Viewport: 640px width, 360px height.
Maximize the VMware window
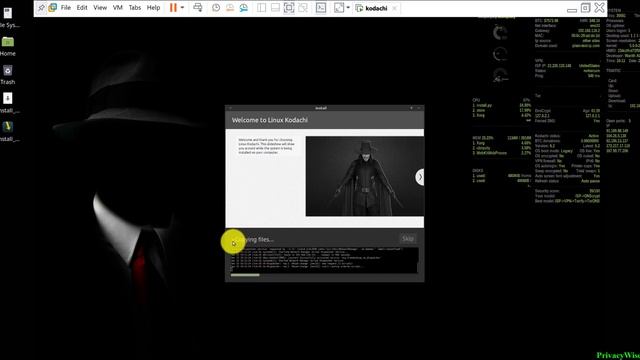(585, 8)
